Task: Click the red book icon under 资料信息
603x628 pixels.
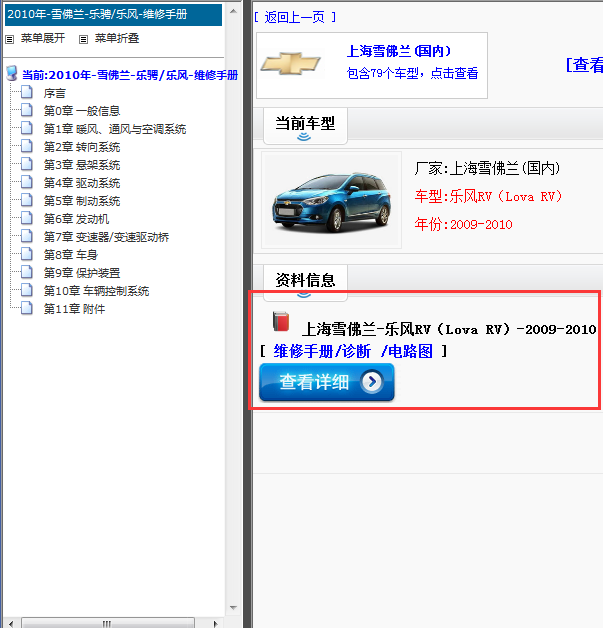Action: tap(281, 321)
